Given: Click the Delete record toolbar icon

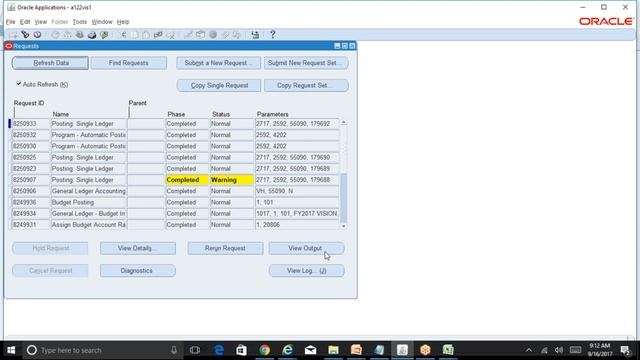Looking at the screenshot, I should [x=170, y=35].
